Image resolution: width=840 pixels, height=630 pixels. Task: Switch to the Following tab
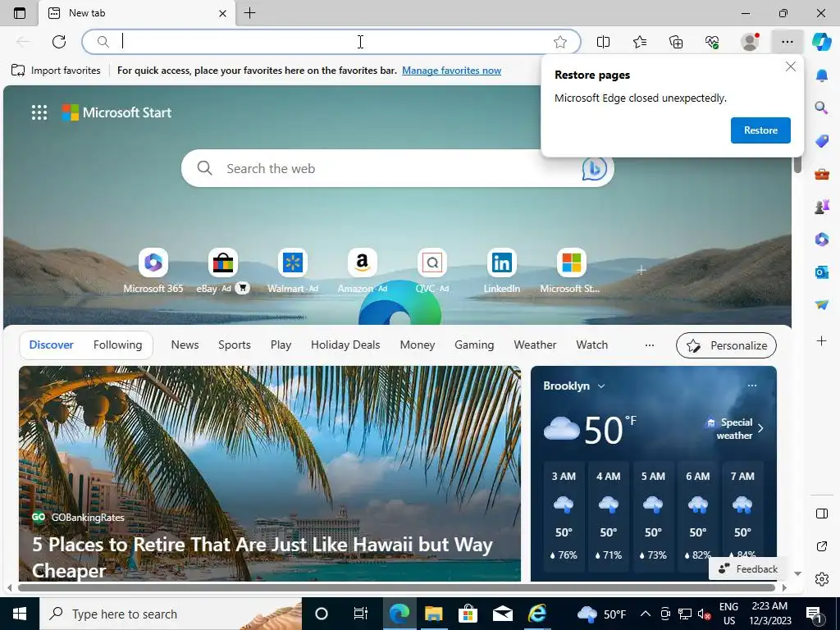pyautogui.click(x=118, y=345)
